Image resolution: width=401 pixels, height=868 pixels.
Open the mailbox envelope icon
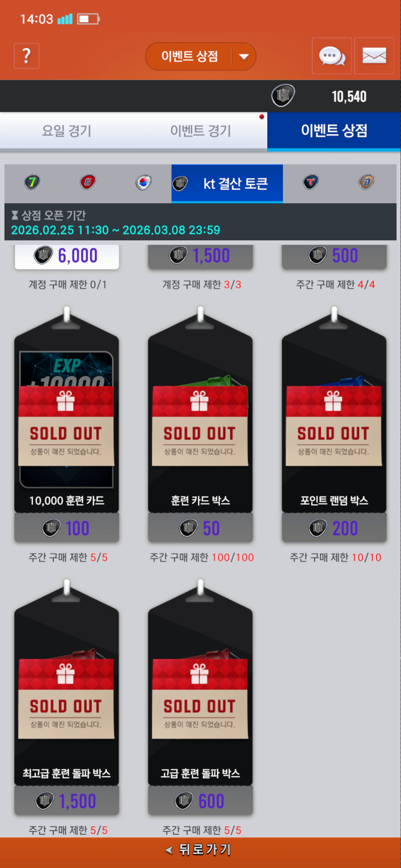pyautogui.click(x=374, y=56)
